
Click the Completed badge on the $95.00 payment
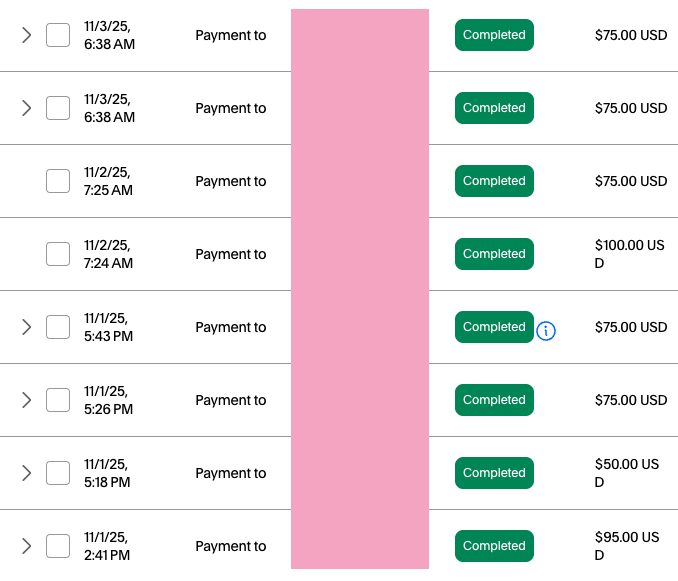click(494, 546)
